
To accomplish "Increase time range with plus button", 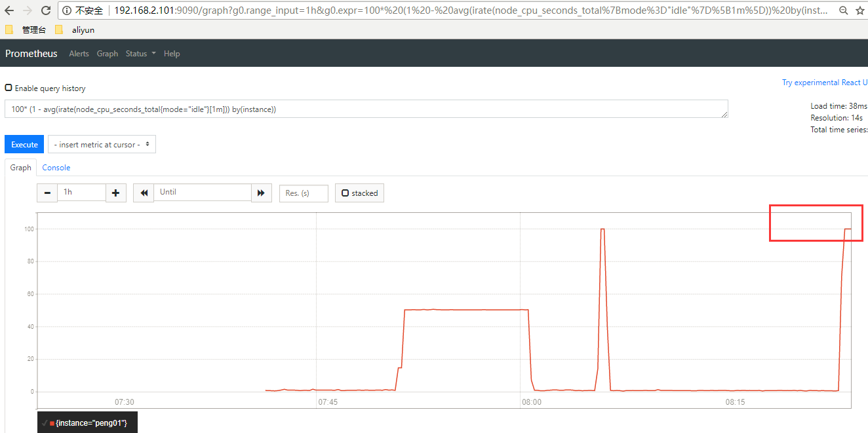I will coord(116,193).
